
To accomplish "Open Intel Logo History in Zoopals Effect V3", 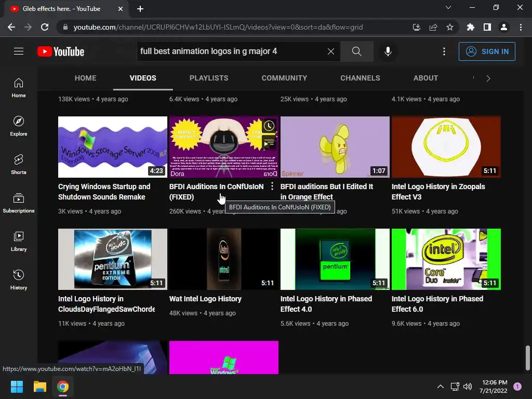I will tap(438, 192).
